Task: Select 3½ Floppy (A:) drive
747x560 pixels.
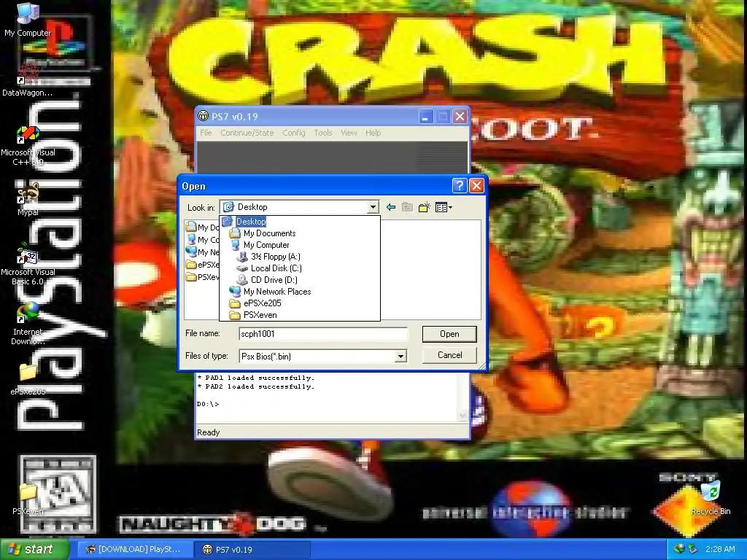Action: tap(275, 257)
